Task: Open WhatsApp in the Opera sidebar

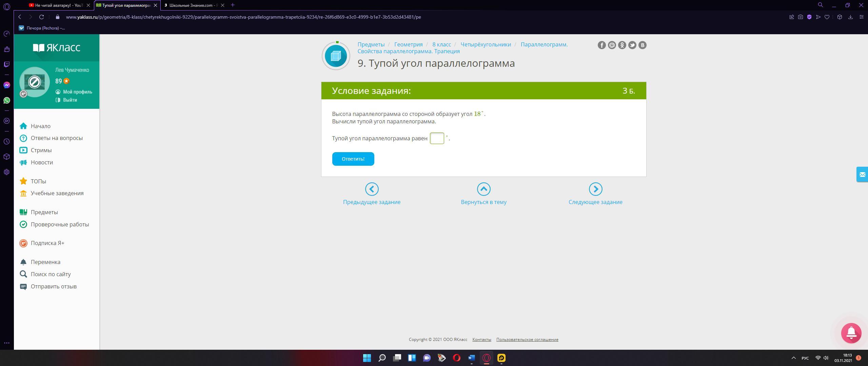Action: coord(6,100)
